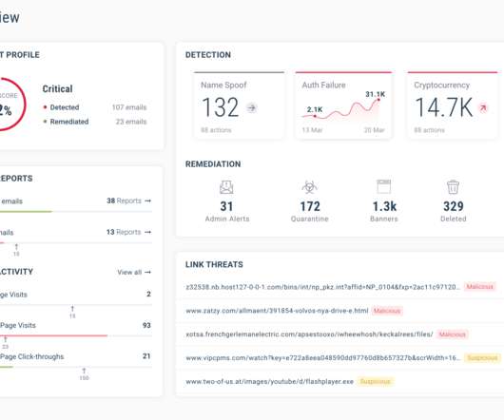Open the Name Spoof detection card
The height and width of the screenshot is (420, 504).
239,105
